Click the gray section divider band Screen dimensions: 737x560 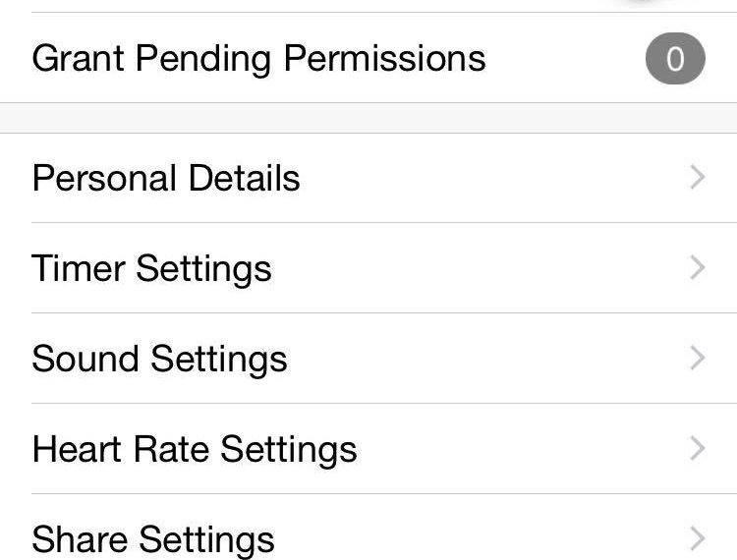tap(368, 118)
